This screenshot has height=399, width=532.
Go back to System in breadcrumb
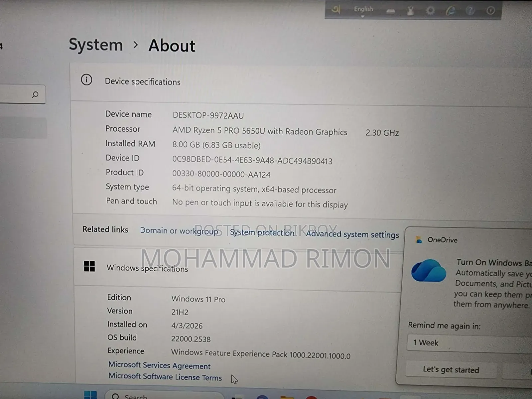tap(96, 45)
